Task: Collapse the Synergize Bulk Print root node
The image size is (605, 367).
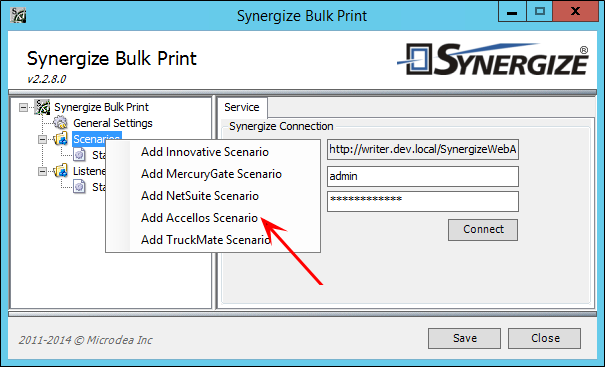Action: [x=24, y=107]
